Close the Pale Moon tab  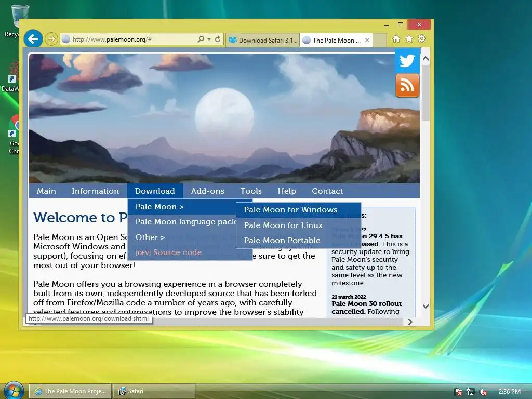click(x=367, y=40)
